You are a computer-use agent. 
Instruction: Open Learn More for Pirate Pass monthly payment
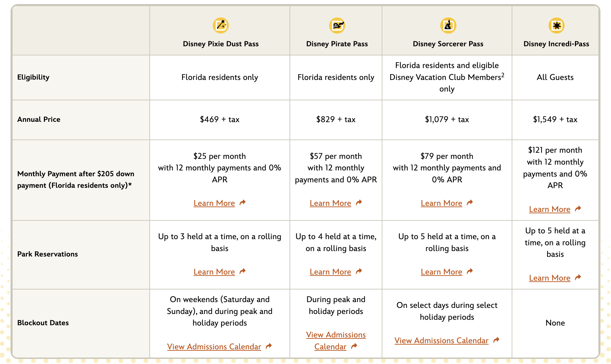pyautogui.click(x=330, y=203)
